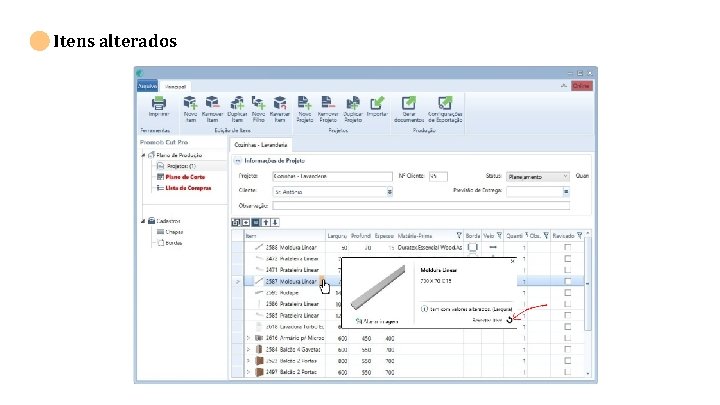Tick Revisado for 2471 Prateleira Linear
This screenshot has width=720, height=405.
(568, 270)
